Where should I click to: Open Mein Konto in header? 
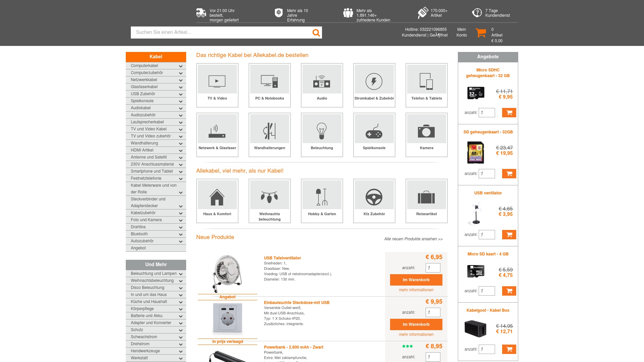click(x=462, y=32)
